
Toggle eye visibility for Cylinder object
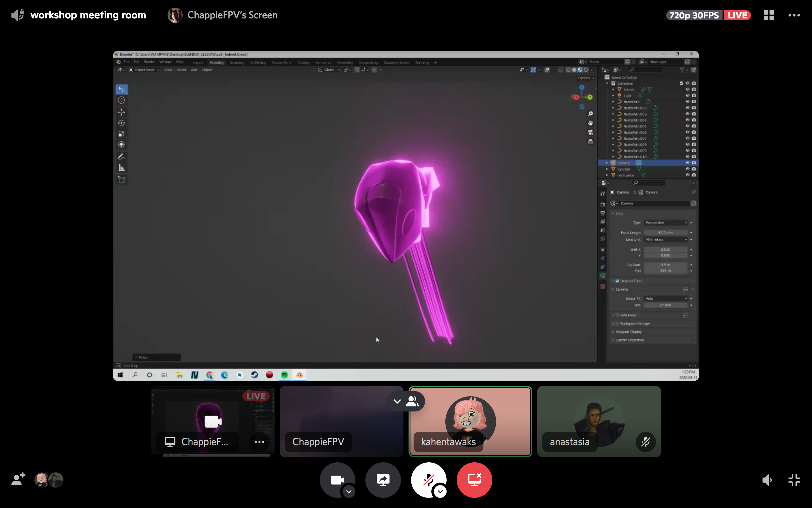[687, 169]
